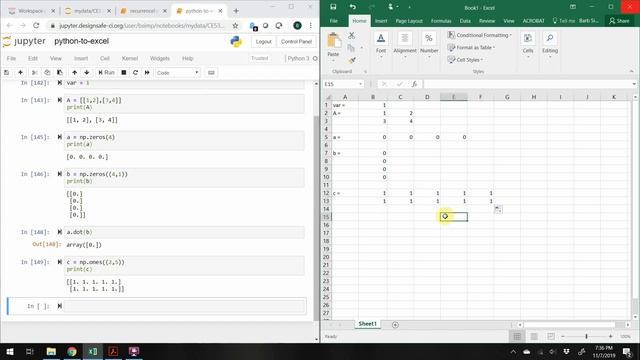Run the current Jupyter cell
The width and height of the screenshot is (640, 360).
pos(106,73)
